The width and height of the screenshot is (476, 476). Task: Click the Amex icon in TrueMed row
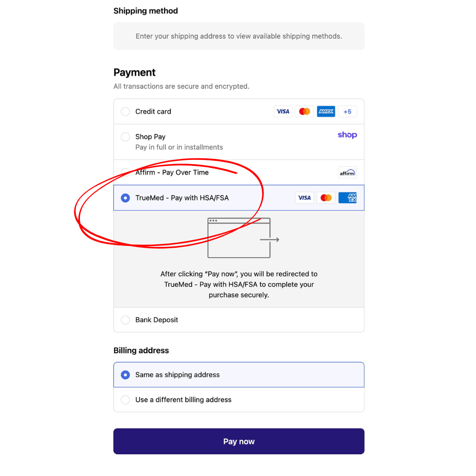pos(348,198)
